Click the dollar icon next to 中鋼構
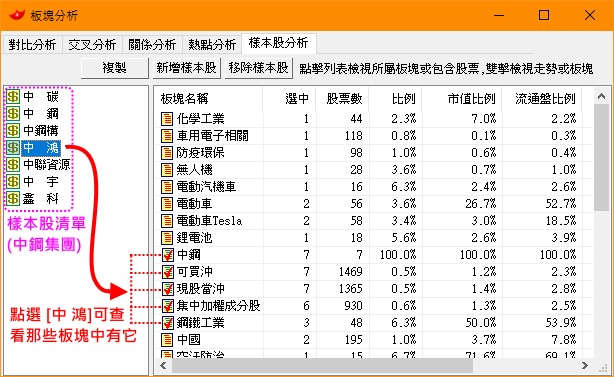 (x=13, y=130)
